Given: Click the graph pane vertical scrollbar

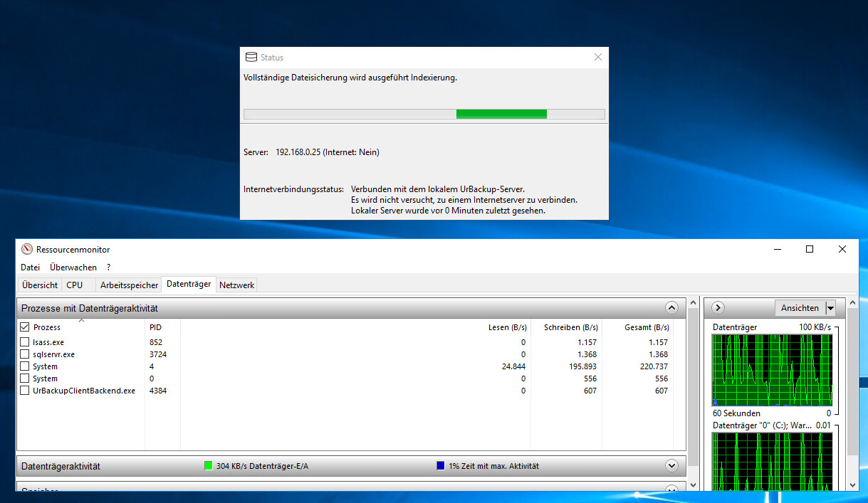Looking at the screenshot, I should click(x=852, y=394).
